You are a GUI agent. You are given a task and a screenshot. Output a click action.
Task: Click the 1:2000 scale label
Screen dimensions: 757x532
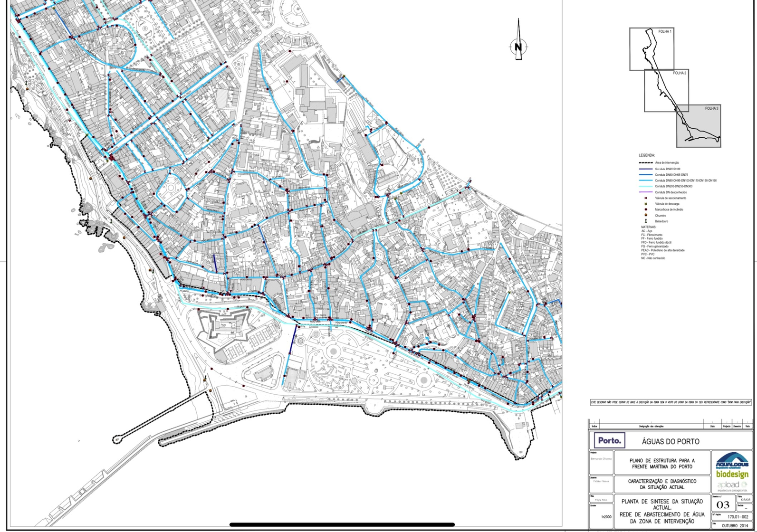coord(606,517)
